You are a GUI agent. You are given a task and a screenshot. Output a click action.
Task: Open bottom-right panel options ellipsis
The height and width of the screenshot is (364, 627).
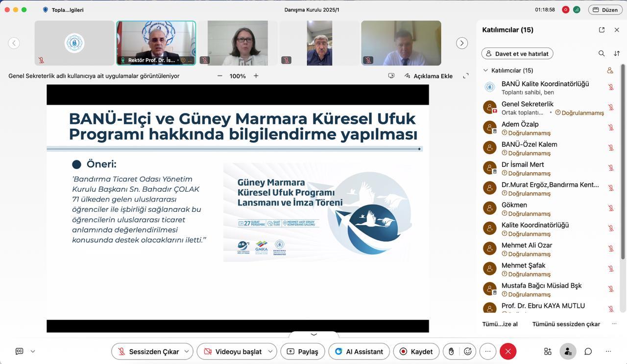point(608,351)
